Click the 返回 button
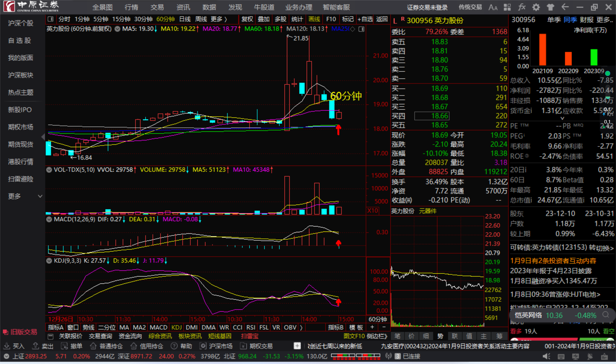 point(382,19)
